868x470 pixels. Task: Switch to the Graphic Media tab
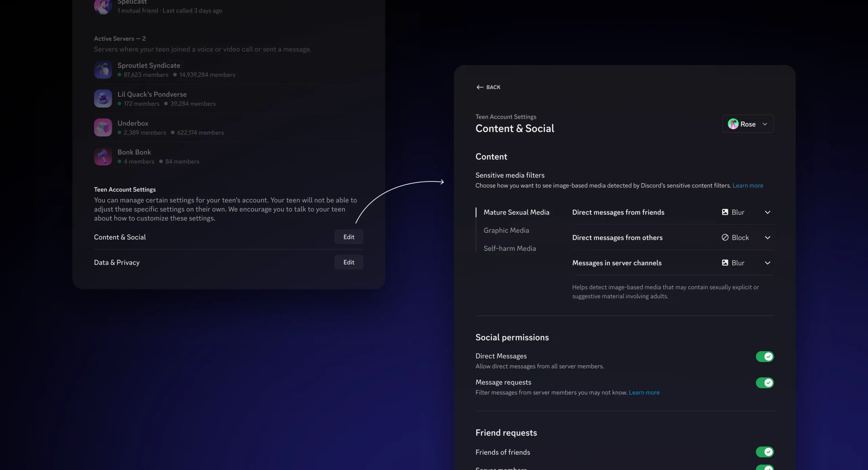pos(506,230)
